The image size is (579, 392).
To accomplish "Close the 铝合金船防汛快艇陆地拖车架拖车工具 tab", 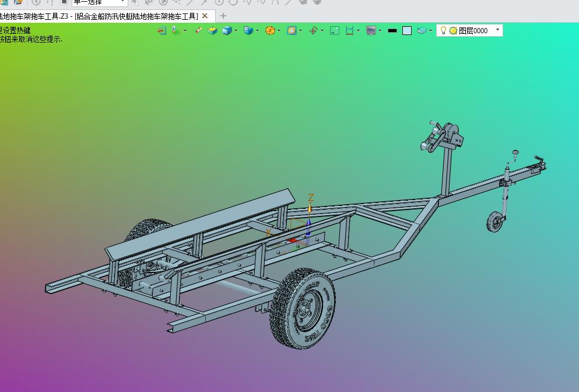I will 205,16.
